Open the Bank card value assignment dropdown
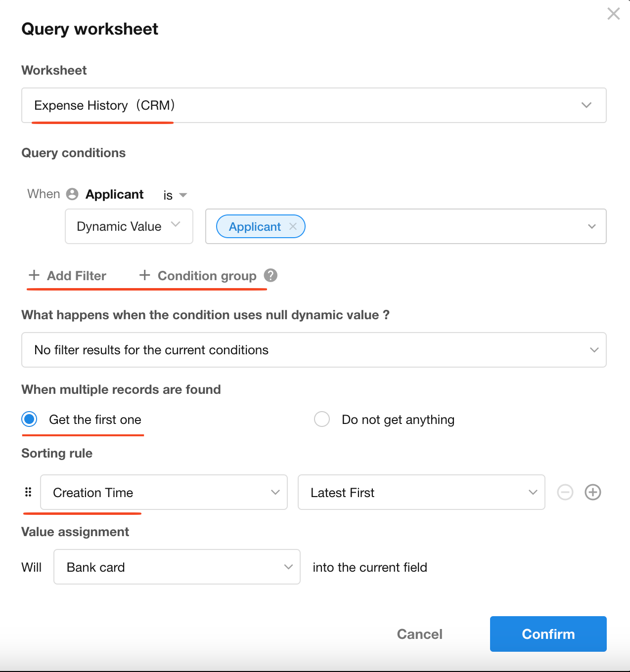 pos(177,567)
